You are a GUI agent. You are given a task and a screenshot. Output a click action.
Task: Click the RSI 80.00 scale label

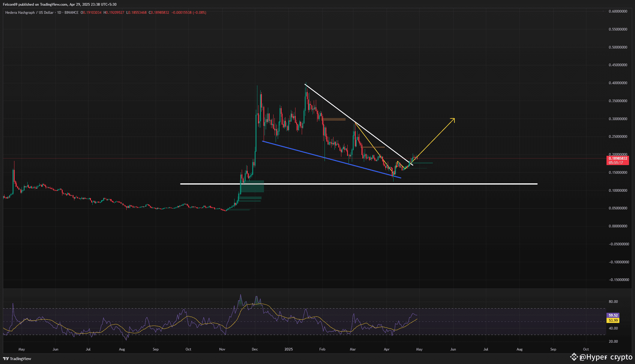pyautogui.click(x=613, y=302)
